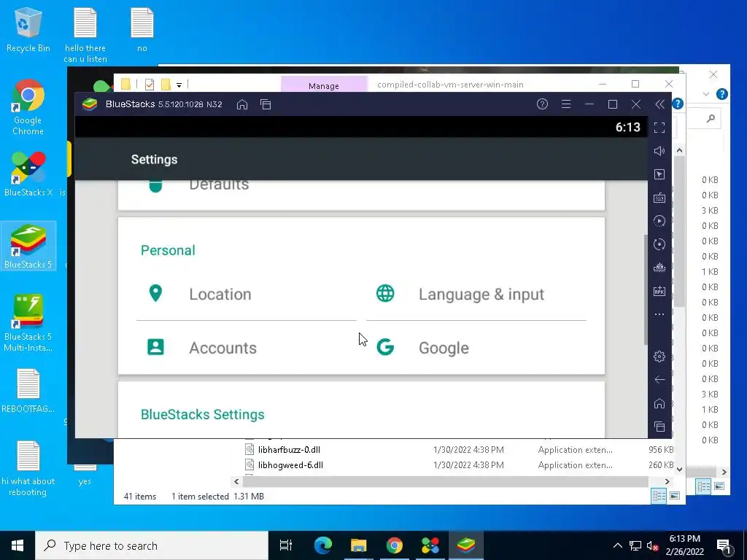Click the Install APK icon in sidebar

[659, 291]
